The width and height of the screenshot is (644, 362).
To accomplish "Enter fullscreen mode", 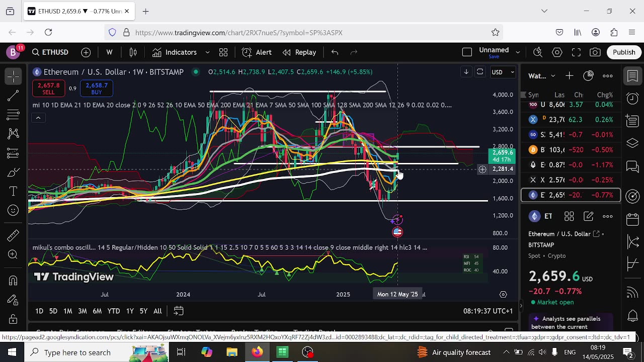I will (x=576, y=52).
